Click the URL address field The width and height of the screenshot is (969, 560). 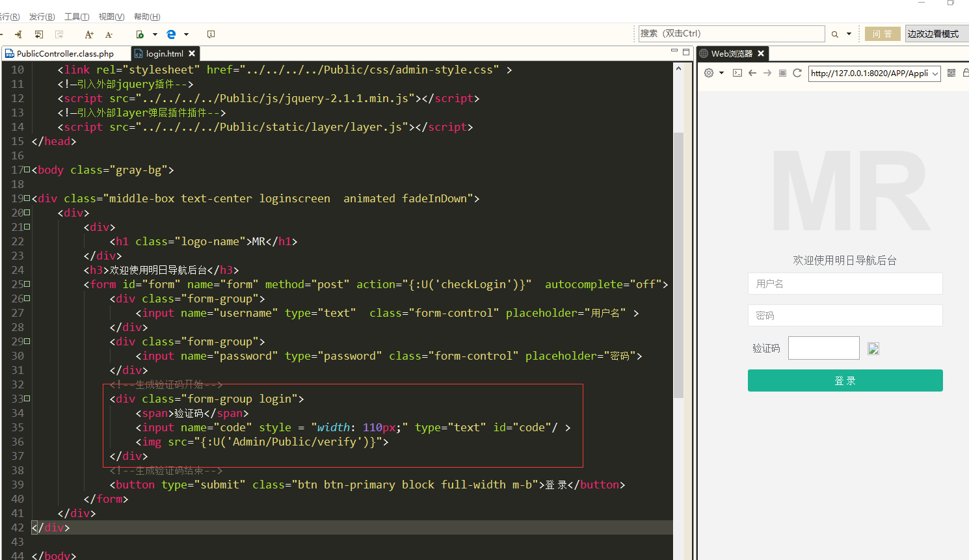[x=869, y=73]
